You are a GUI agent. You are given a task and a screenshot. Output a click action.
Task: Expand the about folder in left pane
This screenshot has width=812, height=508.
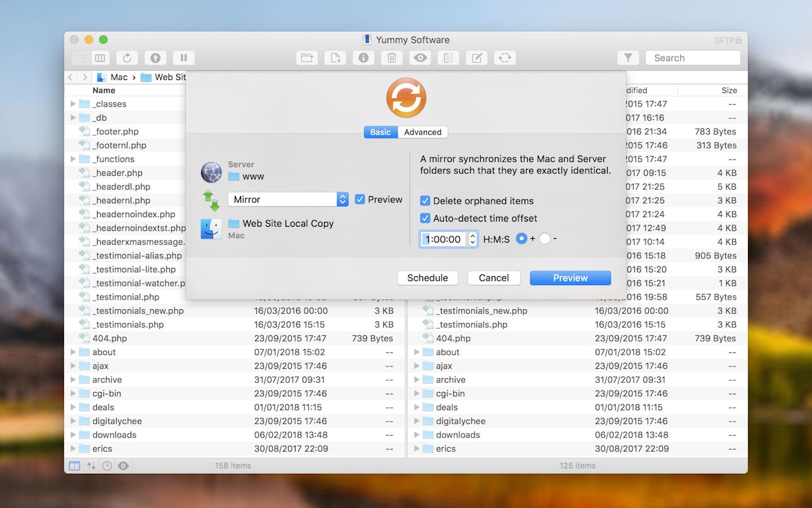(x=73, y=352)
